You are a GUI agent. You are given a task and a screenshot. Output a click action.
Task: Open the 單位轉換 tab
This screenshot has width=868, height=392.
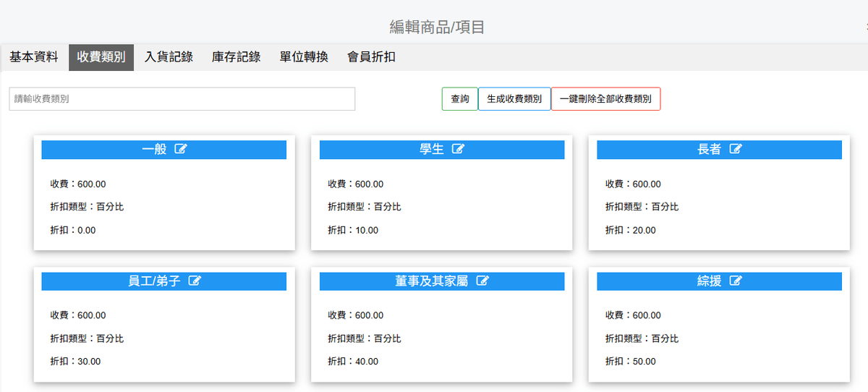pyautogui.click(x=304, y=57)
